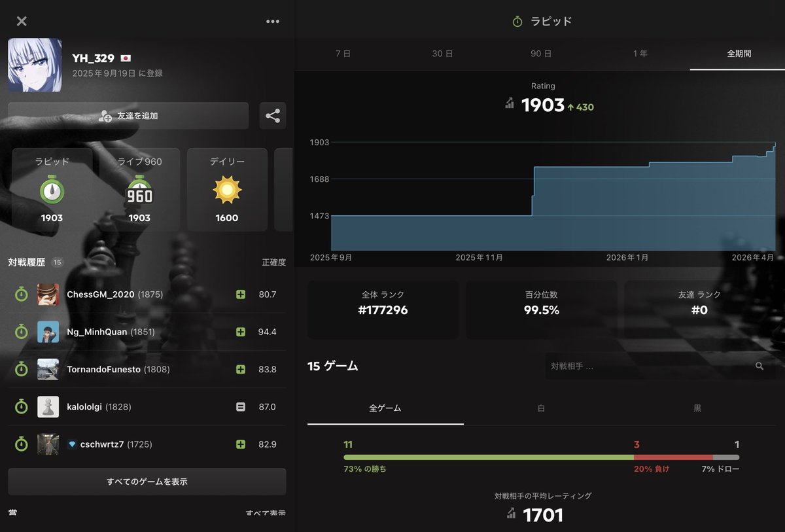Click the win plus icon on TornandoFunesto row
This screenshot has height=532, width=785.
coord(240,369)
